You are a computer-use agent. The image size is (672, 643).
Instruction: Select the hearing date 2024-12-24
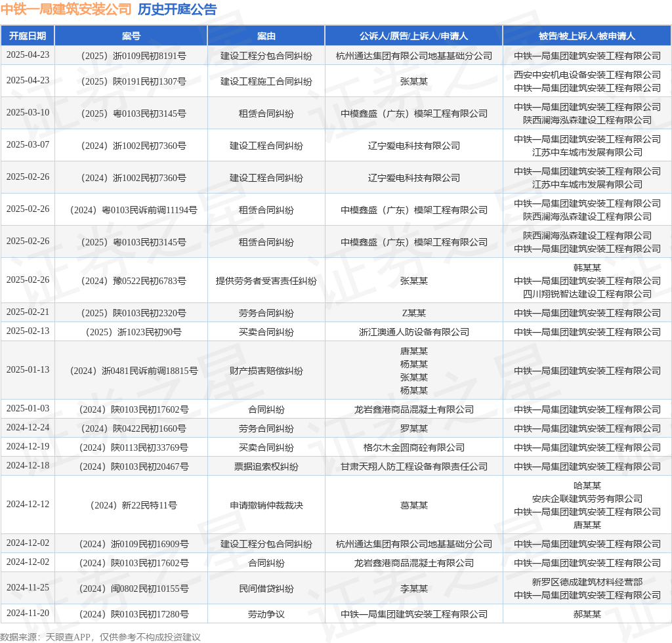(28, 427)
